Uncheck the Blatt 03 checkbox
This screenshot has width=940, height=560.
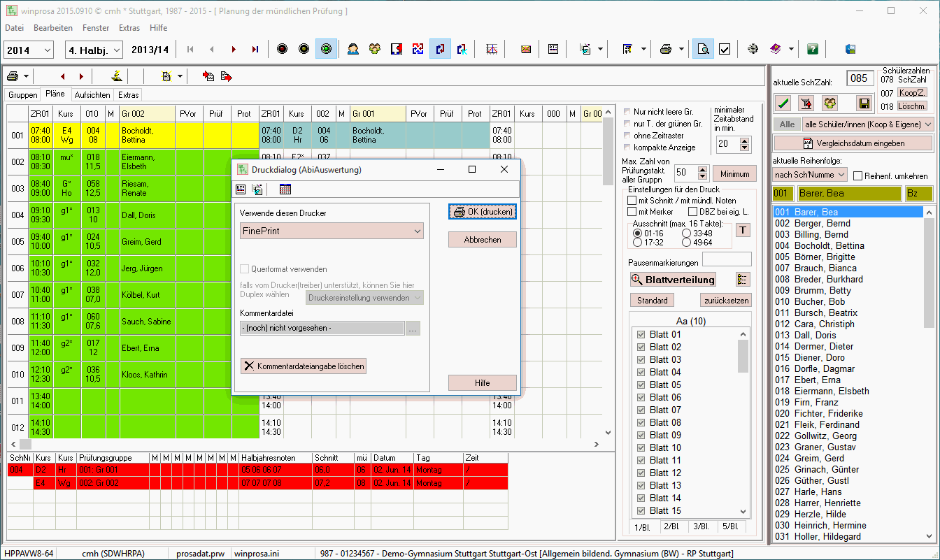[641, 359]
